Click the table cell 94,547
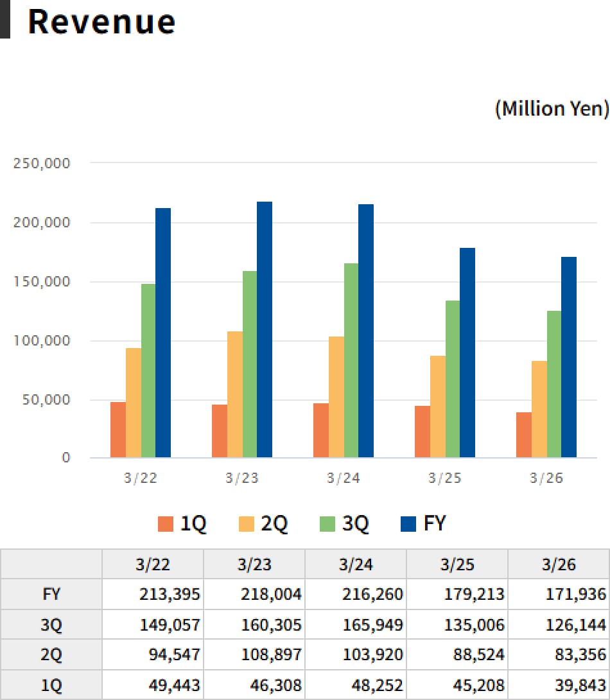This screenshot has width=610, height=700. [x=153, y=654]
